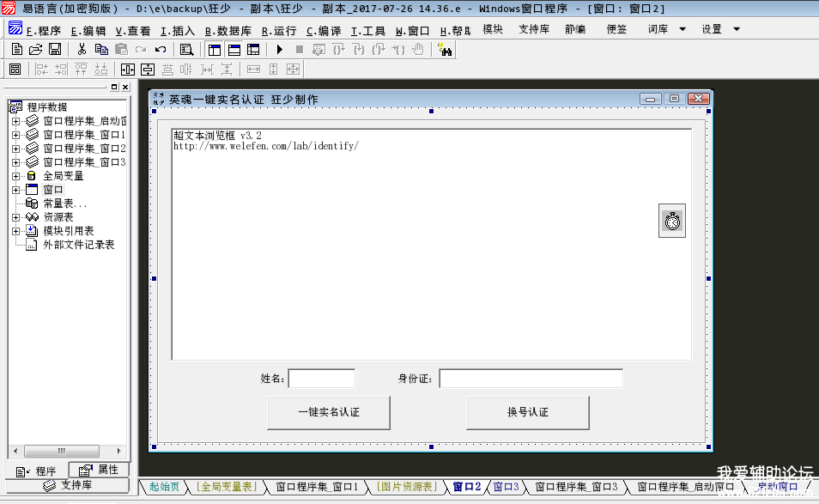Expand the 窗口程序集_窗口1 tree node

15,135
